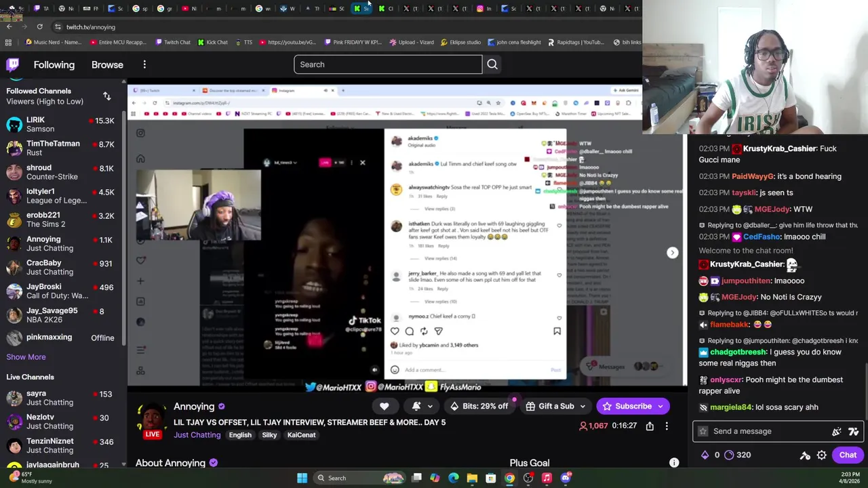
Task: Click Show More under followed channels
Action: [26, 357]
